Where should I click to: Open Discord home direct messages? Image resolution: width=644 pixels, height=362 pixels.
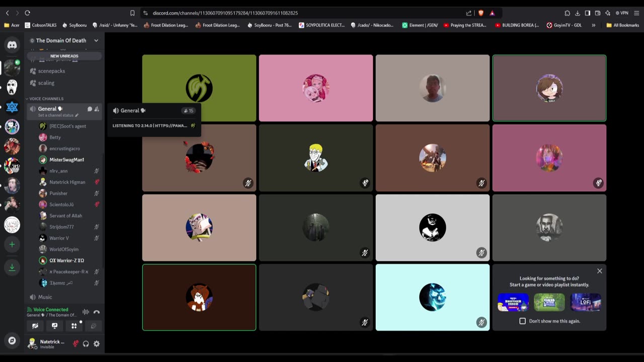click(x=12, y=45)
